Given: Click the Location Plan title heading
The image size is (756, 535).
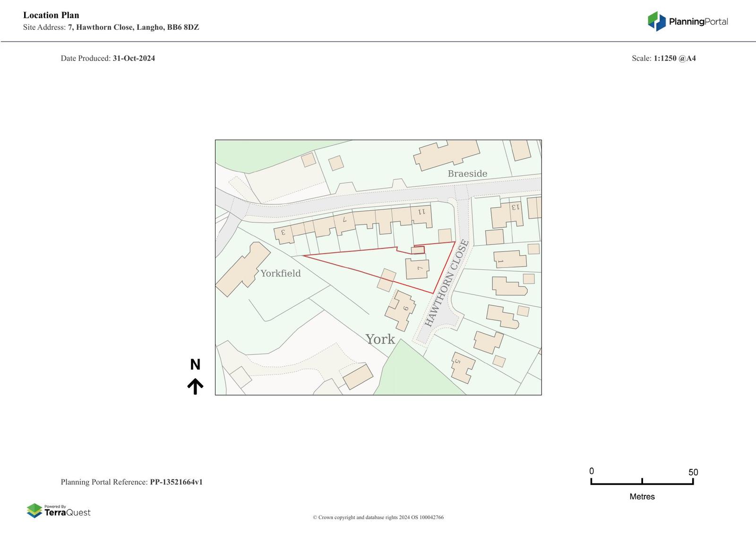Looking at the screenshot, I should (x=51, y=15).
